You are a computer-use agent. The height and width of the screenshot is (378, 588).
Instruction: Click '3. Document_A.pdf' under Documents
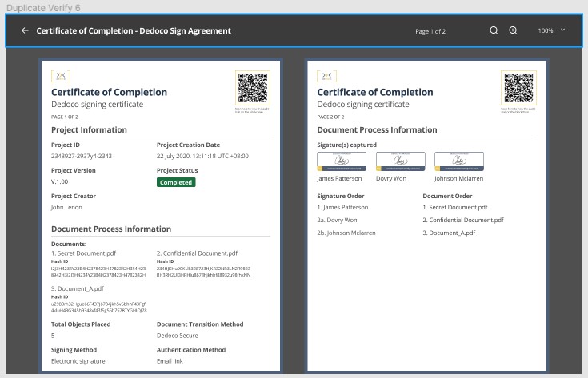point(78,288)
